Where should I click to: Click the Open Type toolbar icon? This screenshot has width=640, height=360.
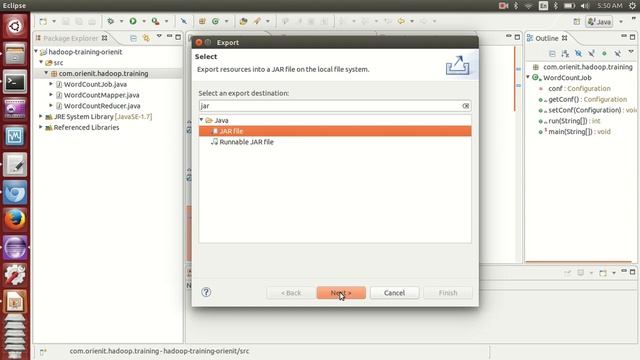(x=243, y=21)
